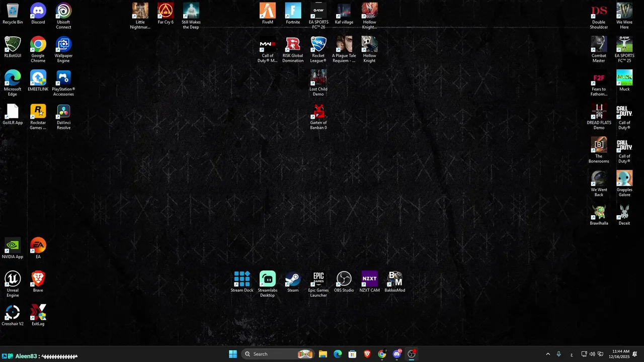644x362 pixels.
Task: Launch Steam from the desktop shortcut
Action: click(x=293, y=282)
